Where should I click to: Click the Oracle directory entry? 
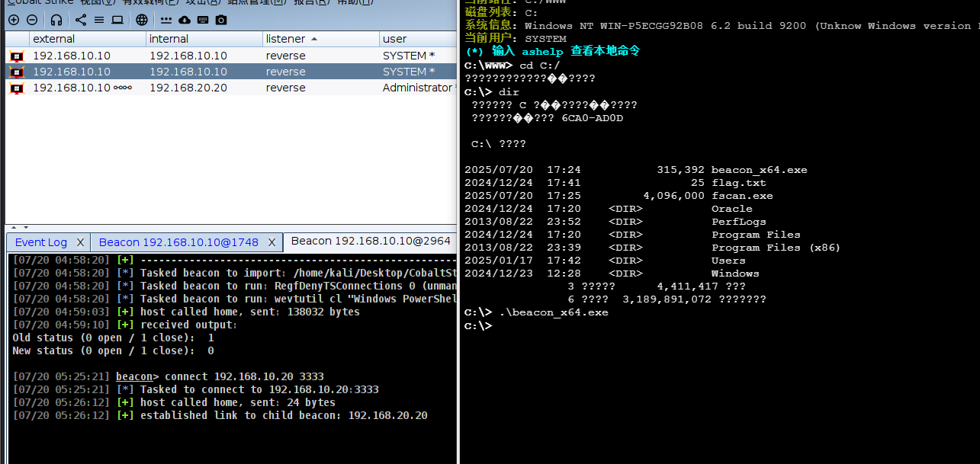732,209
